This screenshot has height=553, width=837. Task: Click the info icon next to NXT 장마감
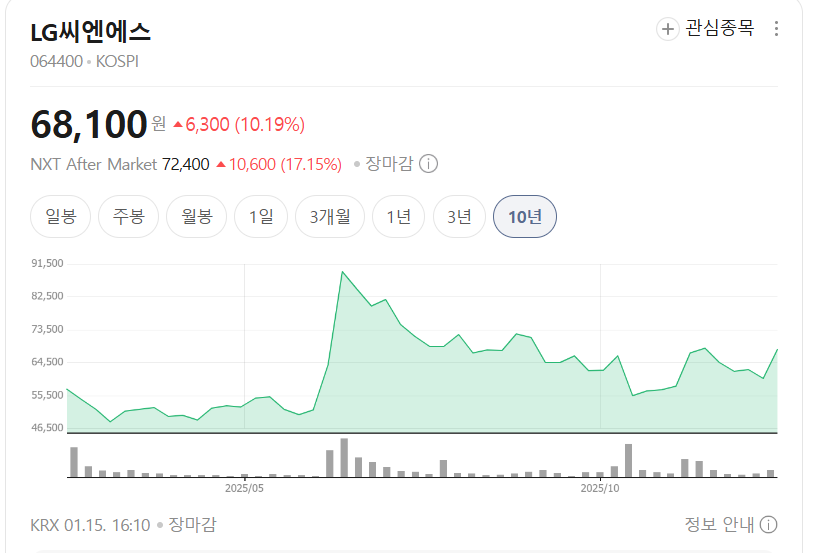point(428,164)
